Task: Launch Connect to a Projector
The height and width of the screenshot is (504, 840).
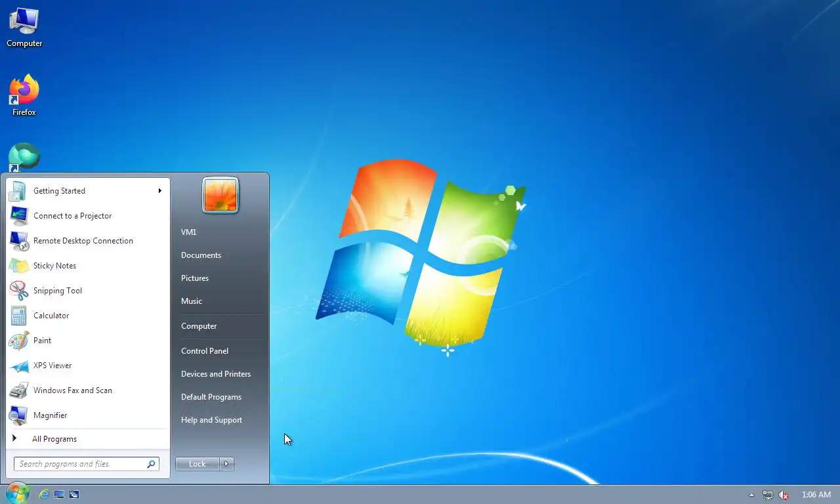Action: pyautogui.click(x=88, y=216)
